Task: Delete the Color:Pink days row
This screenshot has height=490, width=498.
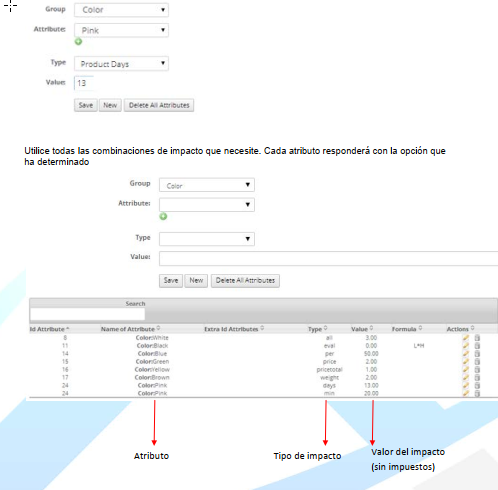Action: (x=477, y=385)
